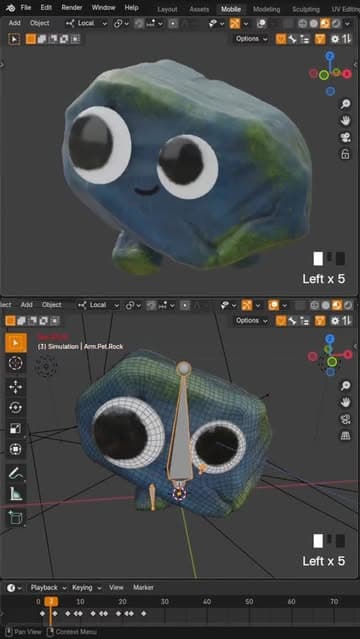Open the Edit menu
This screenshot has width=360, height=639.
46,7
